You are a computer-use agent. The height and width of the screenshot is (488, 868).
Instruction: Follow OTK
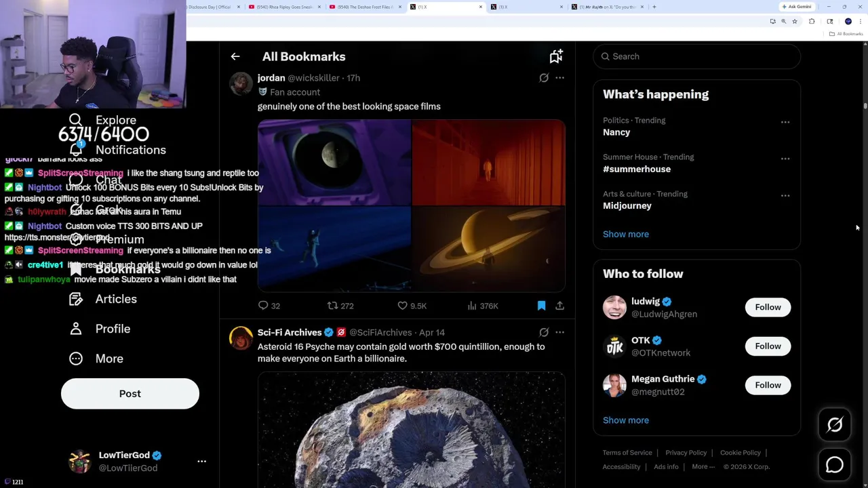768,346
